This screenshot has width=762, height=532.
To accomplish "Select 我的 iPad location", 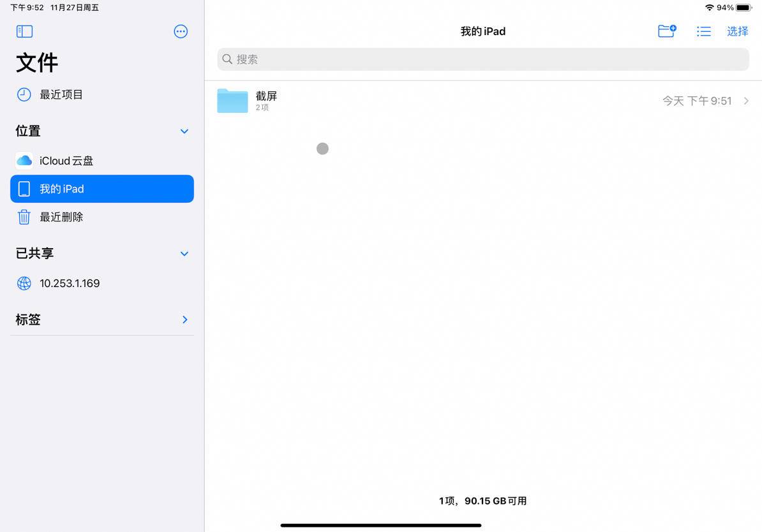I will pyautogui.click(x=102, y=189).
